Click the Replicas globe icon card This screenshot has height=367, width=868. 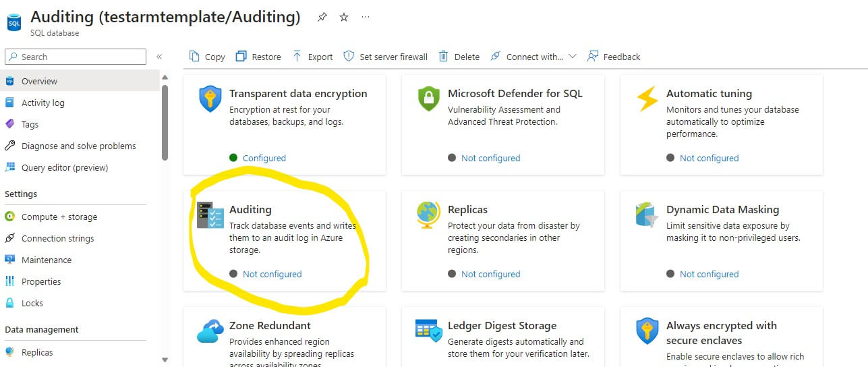429,215
